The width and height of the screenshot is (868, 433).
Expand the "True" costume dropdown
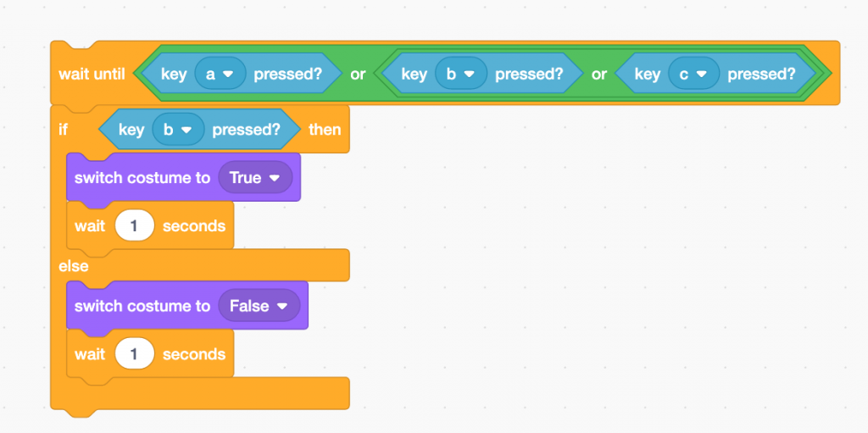[254, 178]
